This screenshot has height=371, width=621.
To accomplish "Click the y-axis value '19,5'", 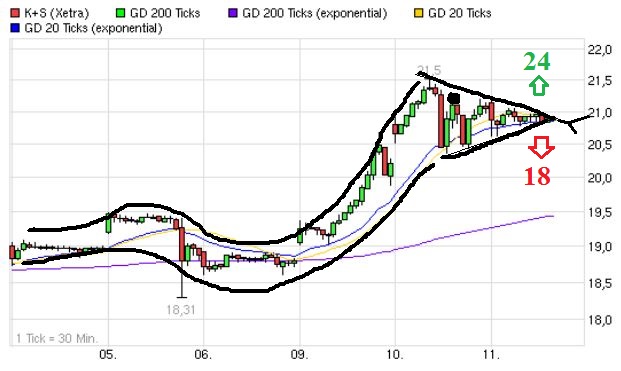I will (600, 213).
